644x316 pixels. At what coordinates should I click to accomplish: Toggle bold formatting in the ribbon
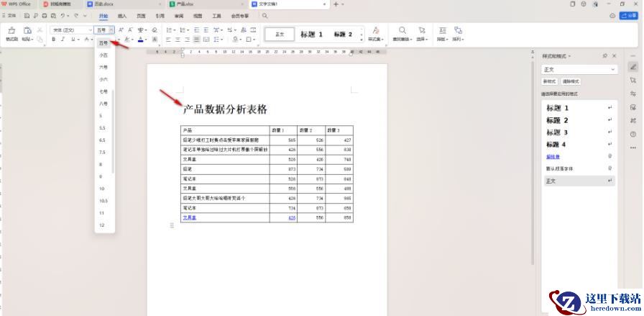53,40
